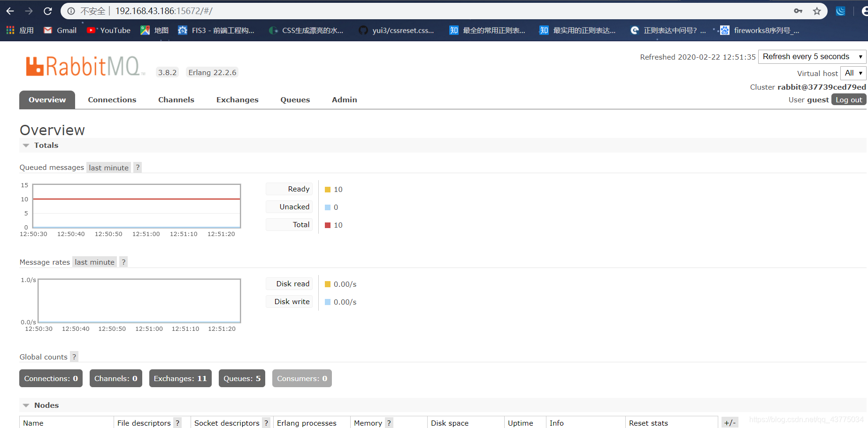
Task: Click the Queued messages chart
Action: pos(137,206)
